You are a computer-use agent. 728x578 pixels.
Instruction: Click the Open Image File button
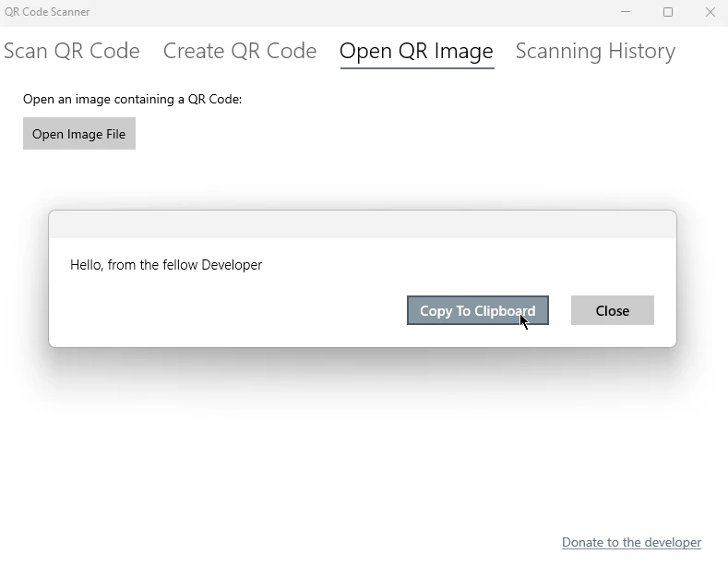[79, 134]
